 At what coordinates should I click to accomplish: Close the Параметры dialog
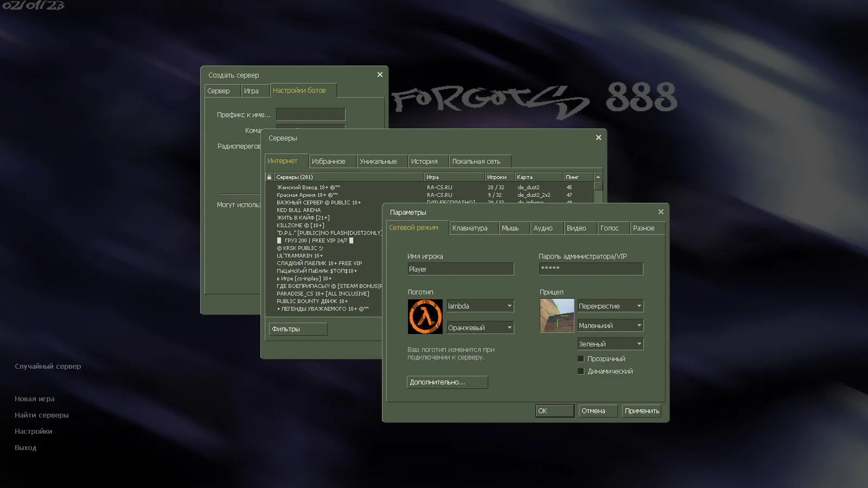pyautogui.click(x=660, y=212)
